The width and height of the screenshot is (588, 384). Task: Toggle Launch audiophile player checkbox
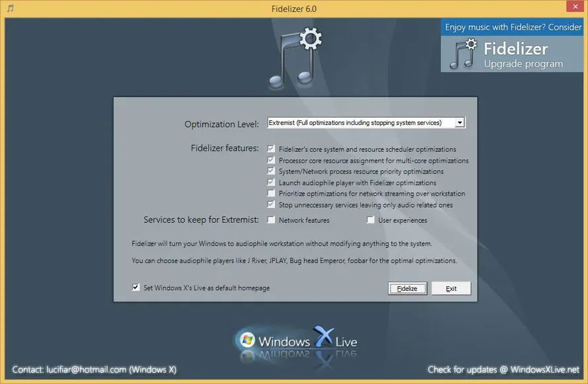pos(271,182)
